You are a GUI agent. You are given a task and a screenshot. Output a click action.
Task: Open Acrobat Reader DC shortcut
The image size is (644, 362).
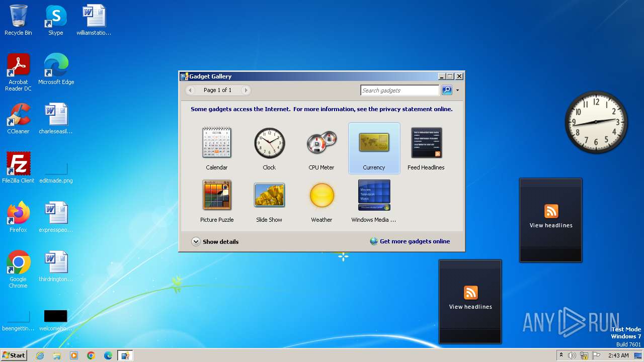tap(18, 72)
